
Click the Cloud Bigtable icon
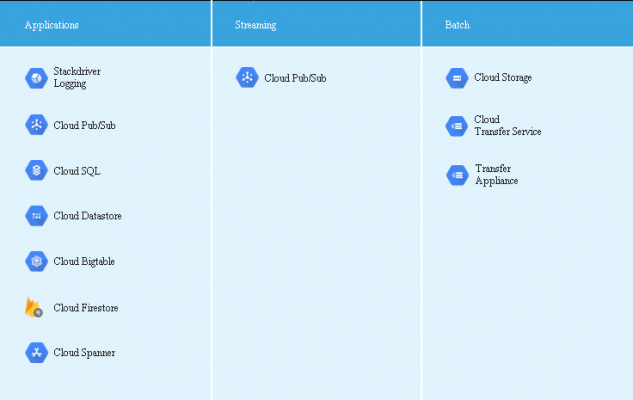click(x=36, y=261)
